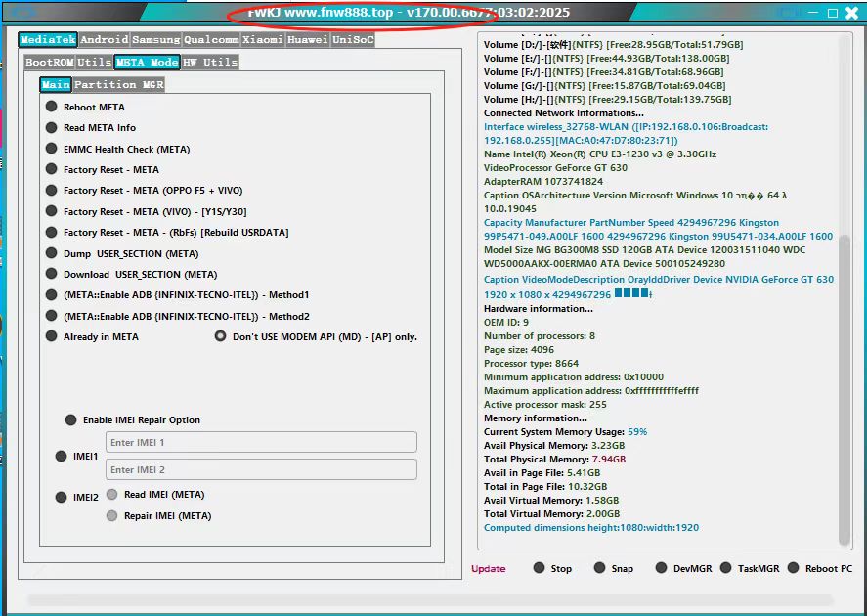Click the Page size: 4096 line
Image resolution: width=867 pixels, height=616 pixels.
click(519, 349)
